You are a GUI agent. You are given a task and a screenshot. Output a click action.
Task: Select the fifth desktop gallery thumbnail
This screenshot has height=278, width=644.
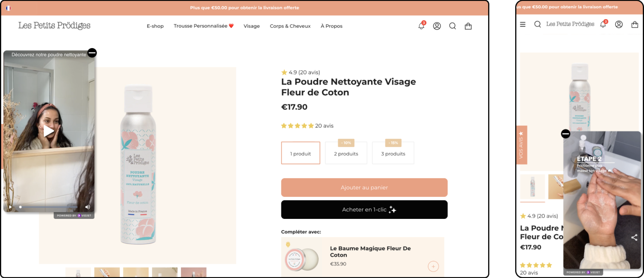pos(194,272)
